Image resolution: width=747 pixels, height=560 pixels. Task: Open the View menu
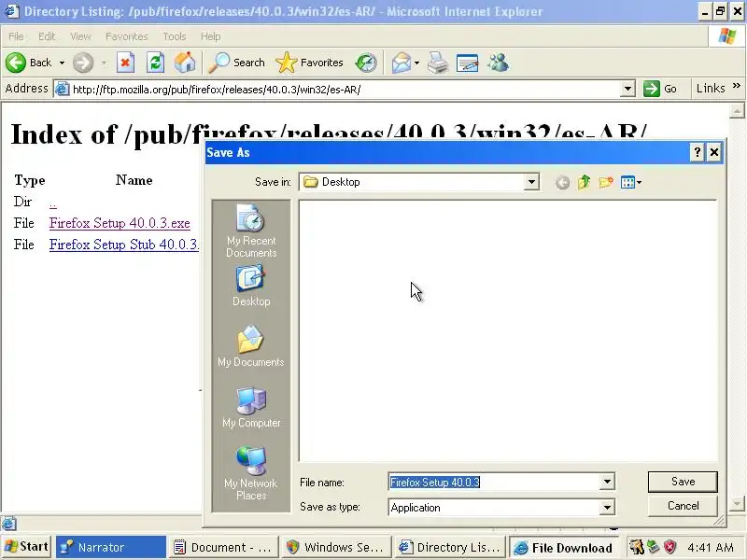[80, 36]
